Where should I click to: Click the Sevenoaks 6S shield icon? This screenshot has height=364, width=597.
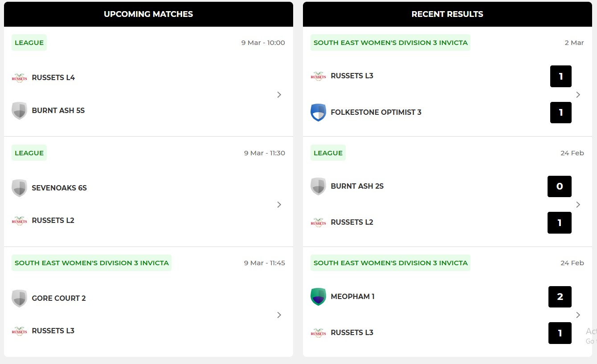19,188
